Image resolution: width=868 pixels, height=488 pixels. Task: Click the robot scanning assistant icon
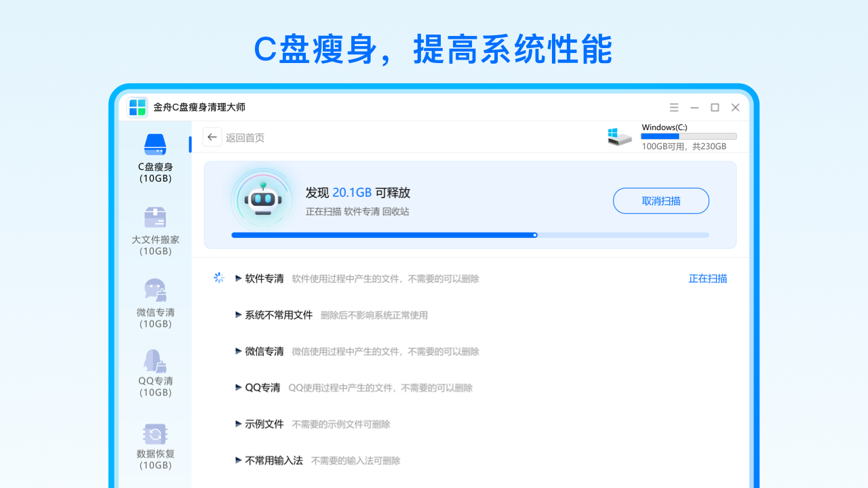coord(263,199)
